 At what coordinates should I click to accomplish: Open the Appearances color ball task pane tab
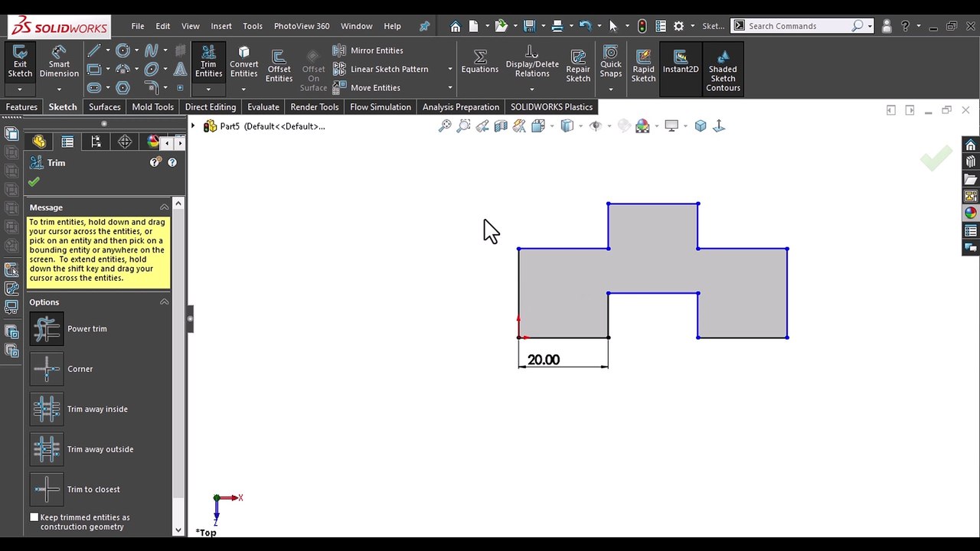(x=970, y=214)
